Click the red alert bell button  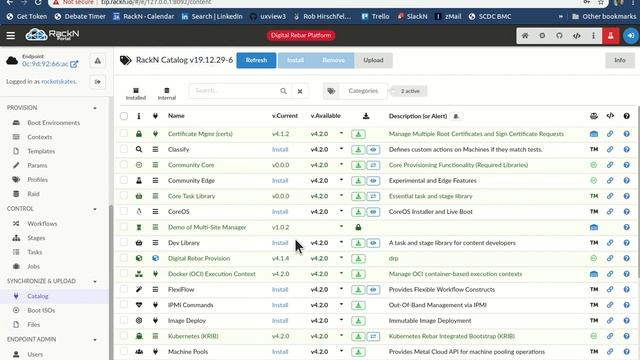point(611,36)
